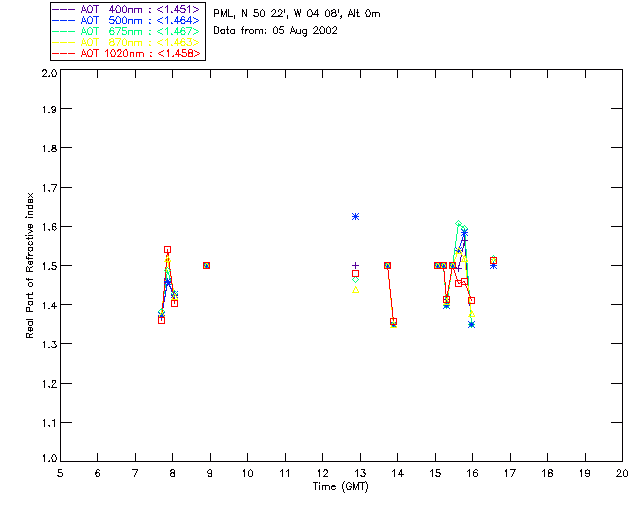640x512 pixels.
Task: Click the x-axis tick label 6
Action: (98, 473)
